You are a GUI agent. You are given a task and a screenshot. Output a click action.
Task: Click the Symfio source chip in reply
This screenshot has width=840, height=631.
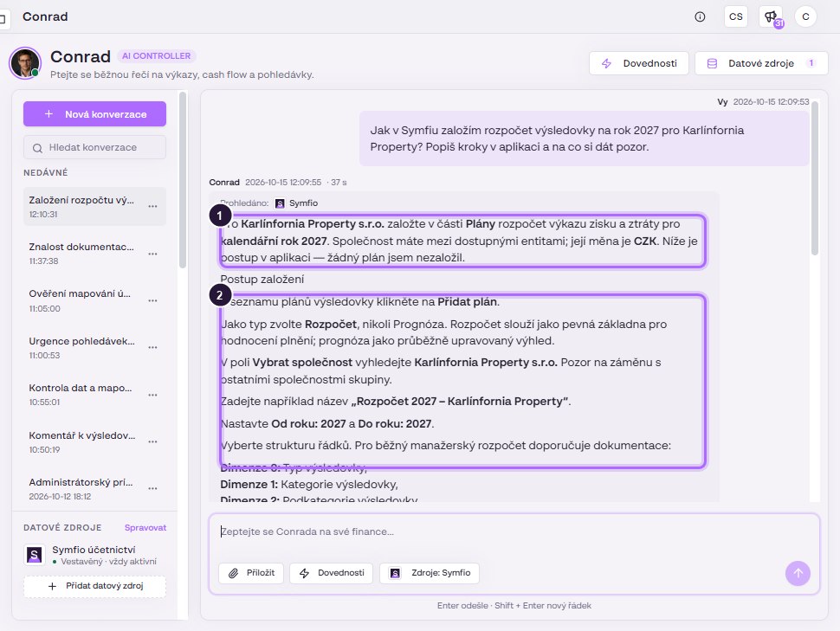(x=296, y=203)
